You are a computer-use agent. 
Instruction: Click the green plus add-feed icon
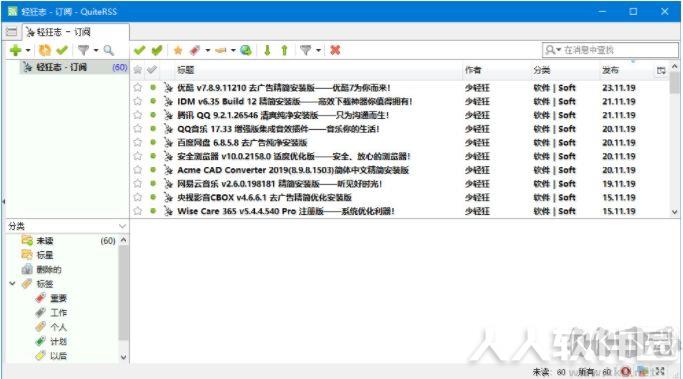point(16,51)
